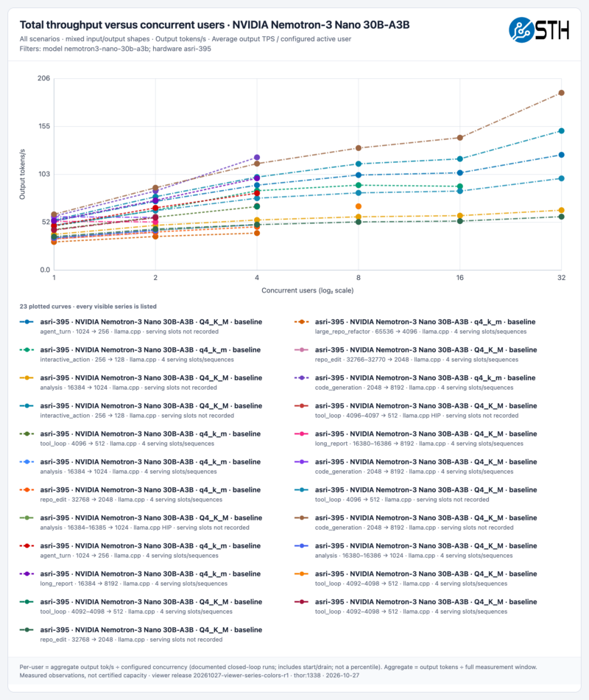
Task: Click the interactive_action 4 serving slots green legend marker
Action: coord(27,350)
